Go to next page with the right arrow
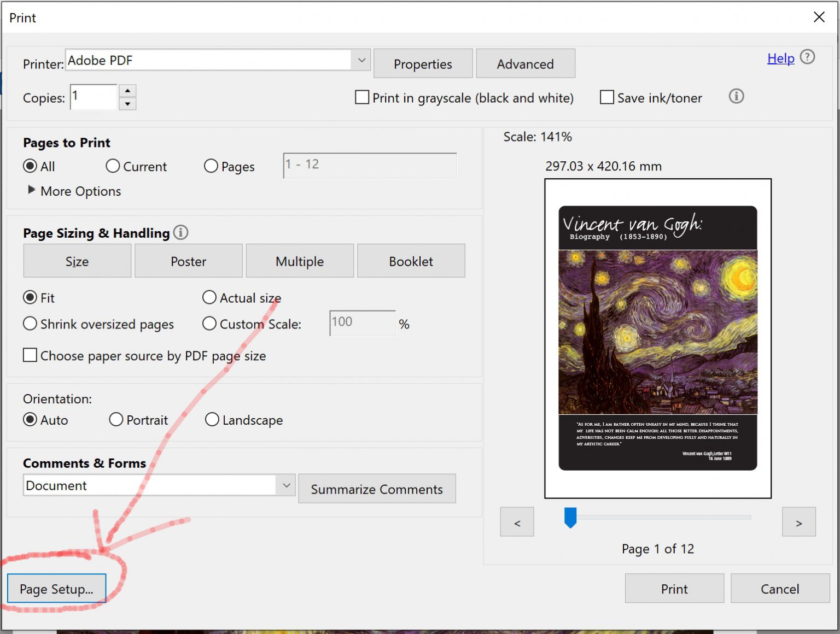Image resolution: width=840 pixels, height=634 pixels. pyautogui.click(x=799, y=521)
